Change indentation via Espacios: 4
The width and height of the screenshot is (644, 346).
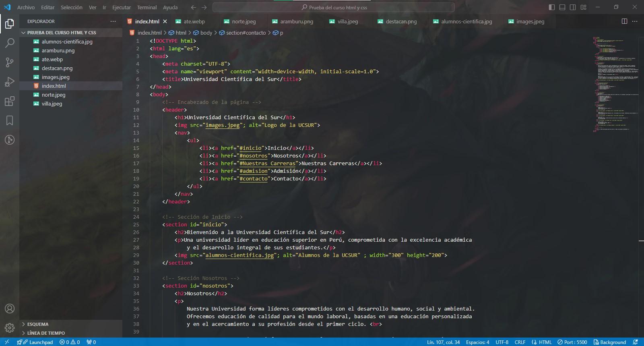click(x=477, y=342)
